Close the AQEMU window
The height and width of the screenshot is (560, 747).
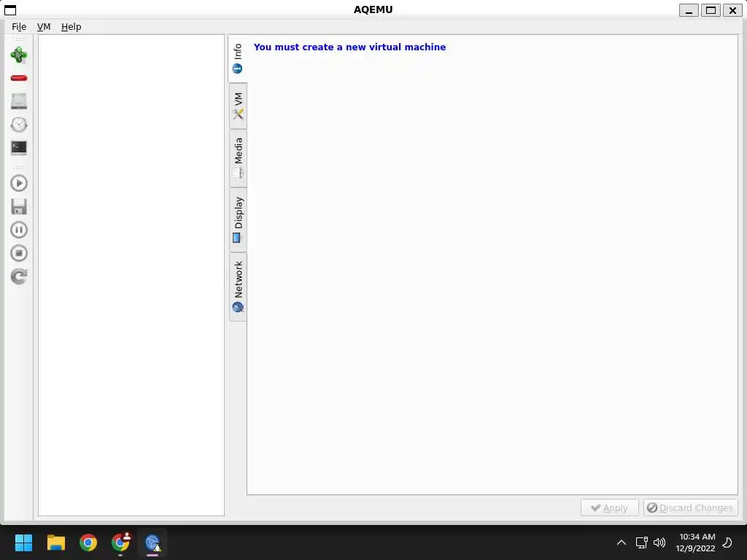(x=732, y=10)
